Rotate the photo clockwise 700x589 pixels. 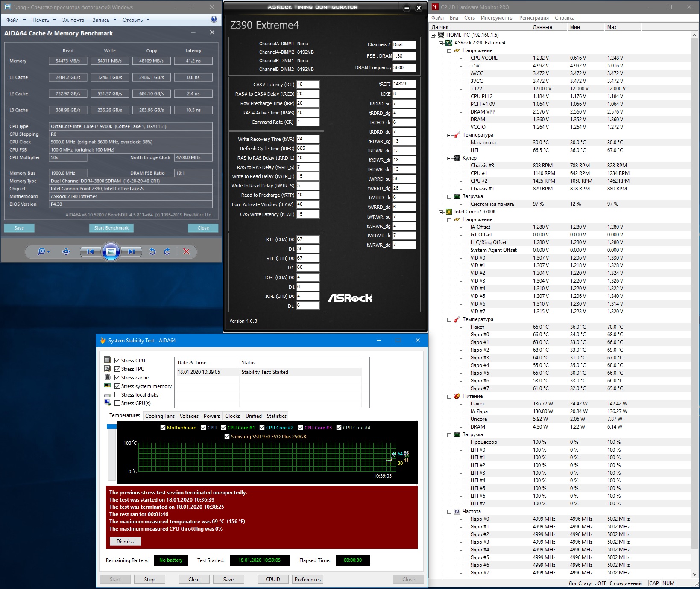point(167,252)
